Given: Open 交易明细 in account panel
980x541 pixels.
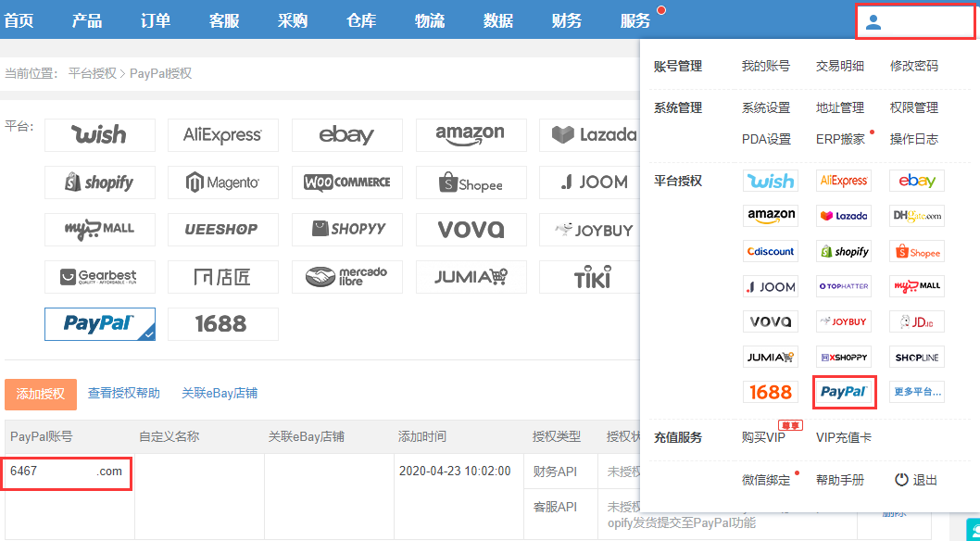Looking at the screenshot, I should coord(840,66).
